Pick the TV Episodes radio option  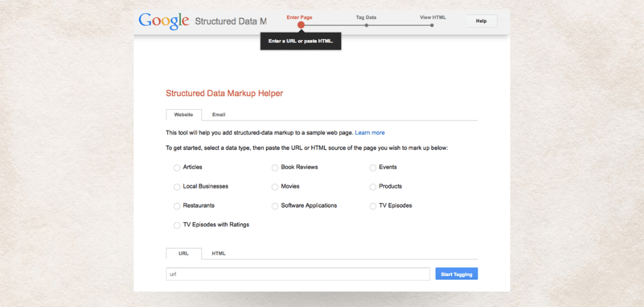pyautogui.click(x=373, y=206)
